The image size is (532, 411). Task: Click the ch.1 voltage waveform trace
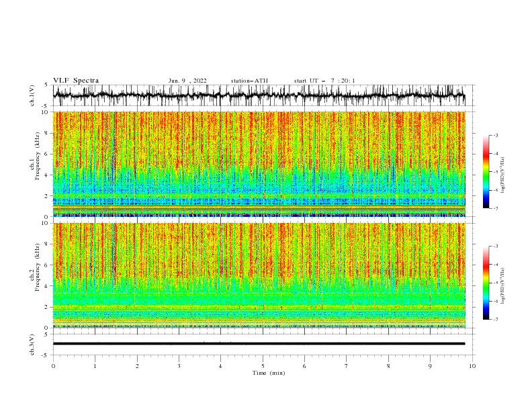click(x=259, y=95)
